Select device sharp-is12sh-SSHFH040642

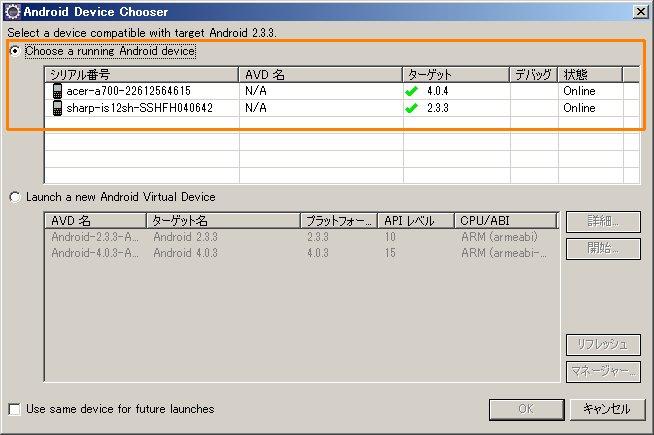[342, 108]
